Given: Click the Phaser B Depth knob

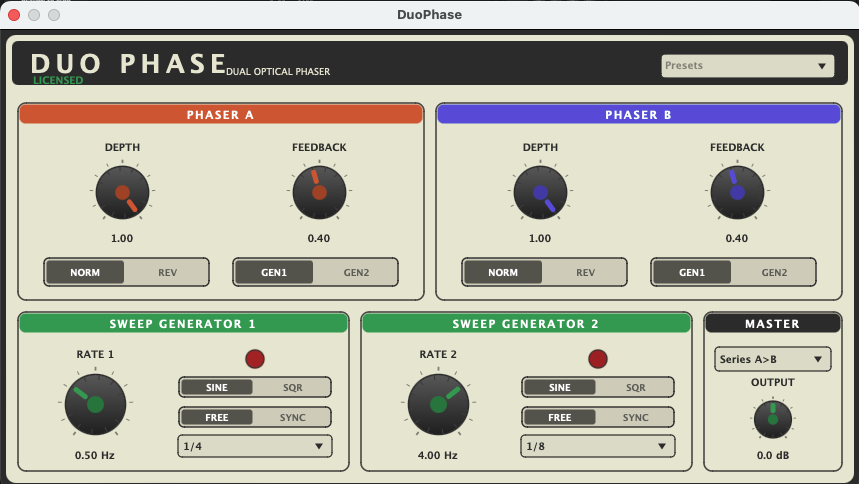Looking at the screenshot, I should click(540, 192).
